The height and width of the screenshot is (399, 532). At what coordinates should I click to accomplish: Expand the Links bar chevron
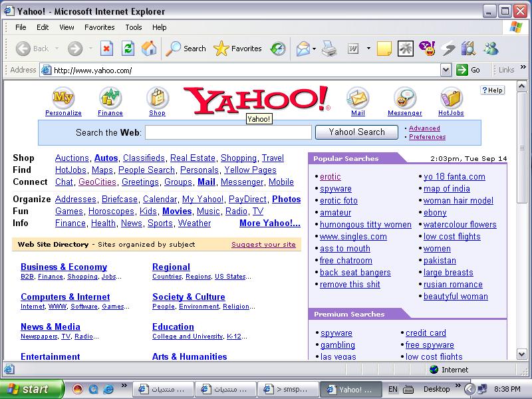point(523,67)
